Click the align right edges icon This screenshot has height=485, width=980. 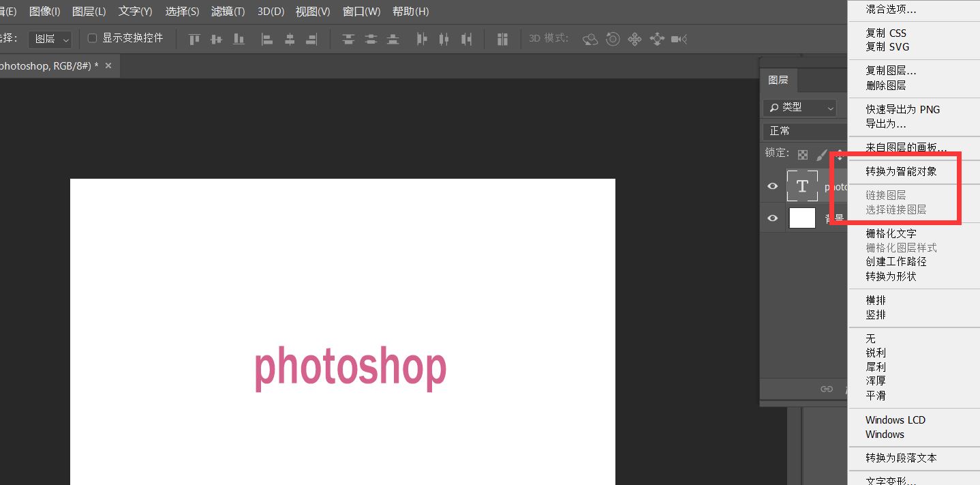[x=311, y=39]
